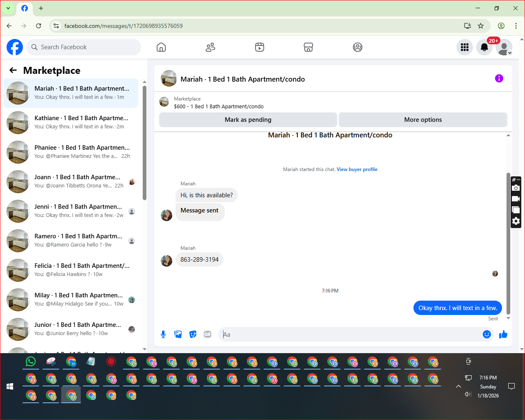Click the Search Facebook box

click(x=84, y=47)
